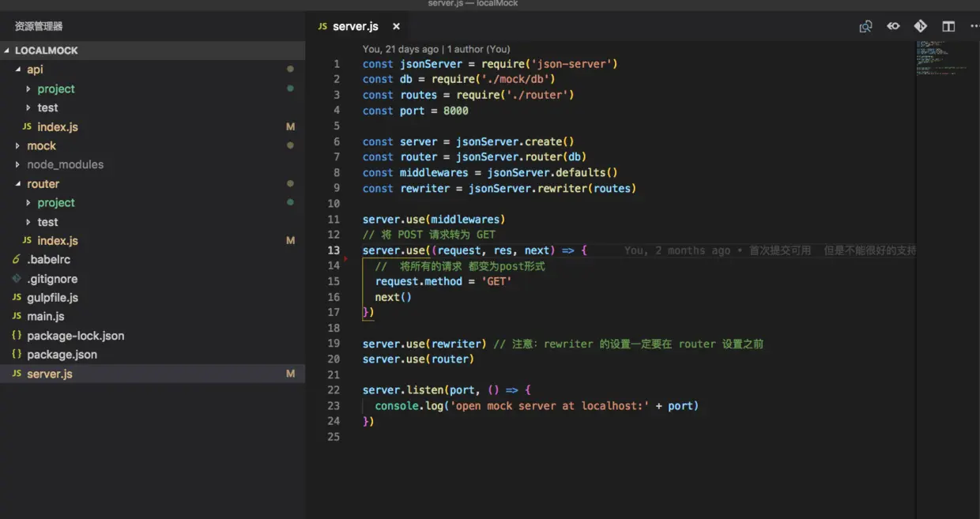
Task: Click 'jsonServer.create()' on line 6
Action: coord(515,141)
